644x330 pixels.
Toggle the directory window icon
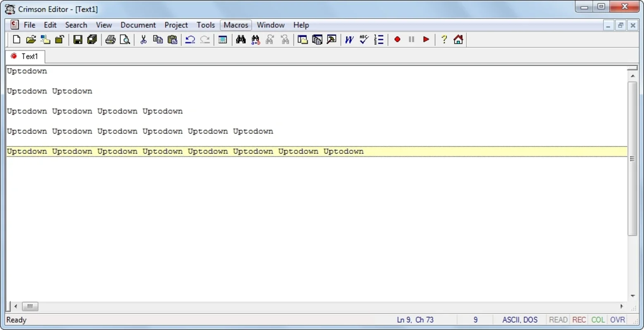(302, 40)
